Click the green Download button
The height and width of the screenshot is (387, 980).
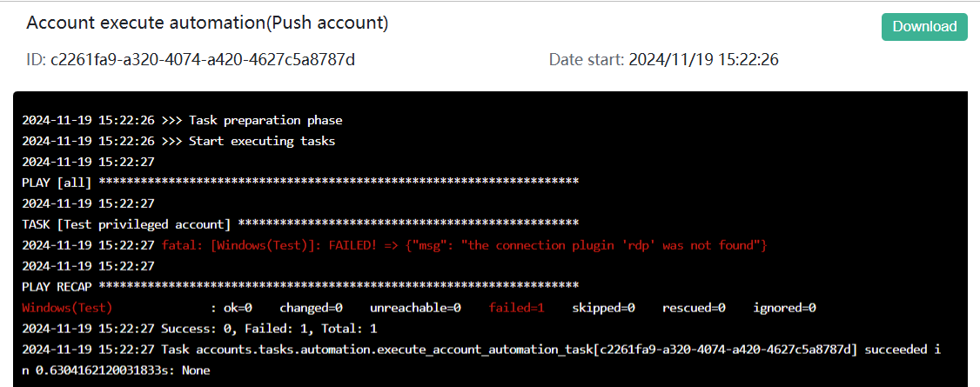coord(924,27)
